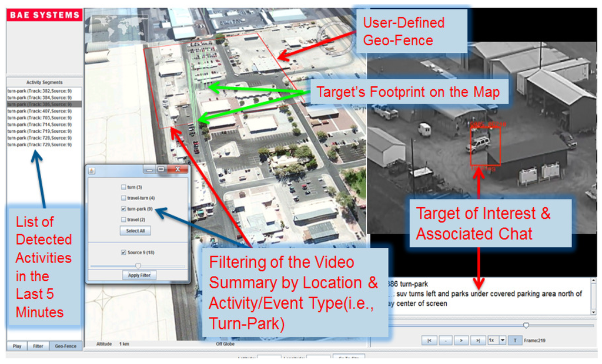Click Select All in the filter dialog
The image size is (602, 364).
click(x=135, y=231)
